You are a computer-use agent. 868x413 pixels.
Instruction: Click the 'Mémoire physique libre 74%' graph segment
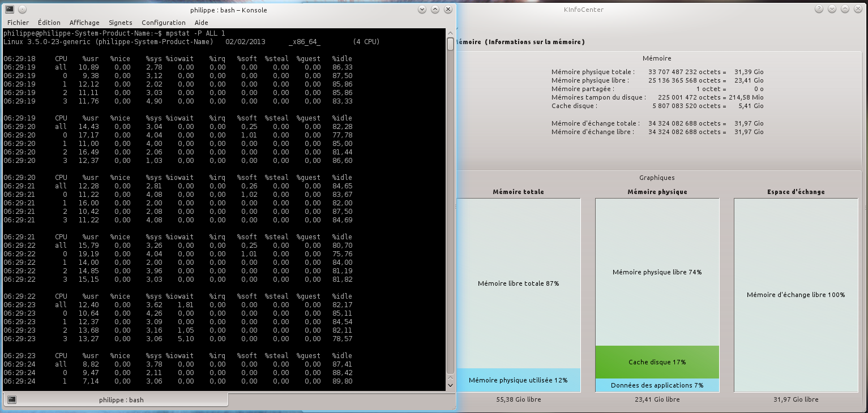pos(657,272)
